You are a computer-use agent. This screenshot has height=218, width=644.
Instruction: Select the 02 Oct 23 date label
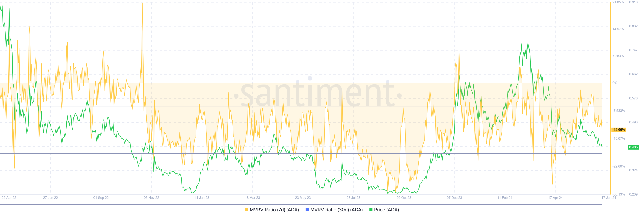(x=404, y=198)
